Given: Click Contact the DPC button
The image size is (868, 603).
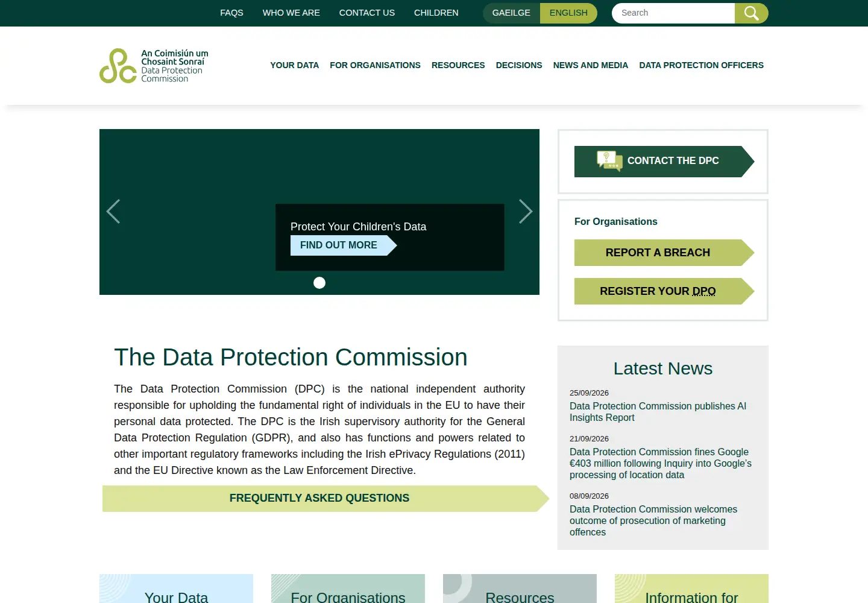Looking at the screenshot, I should click(x=664, y=162).
